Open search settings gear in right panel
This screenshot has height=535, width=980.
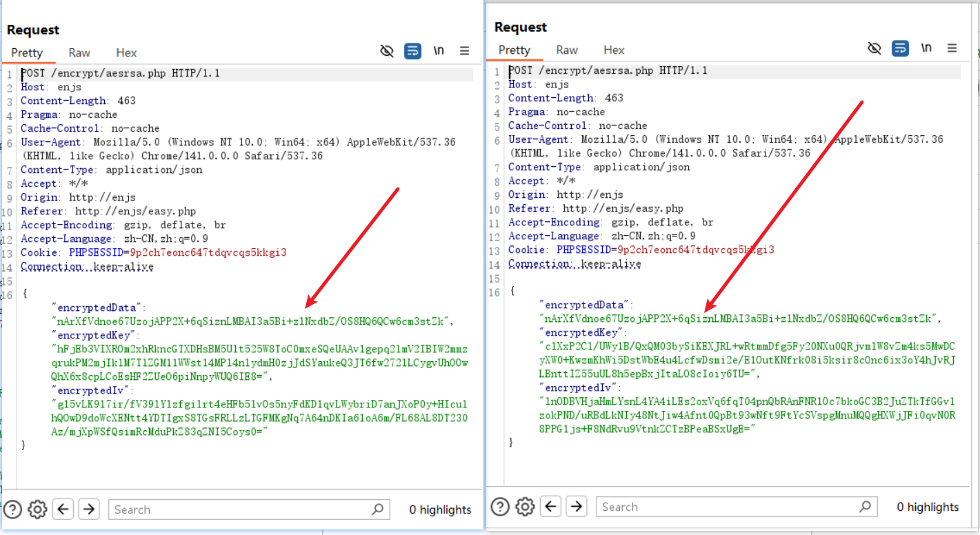pos(525,507)
